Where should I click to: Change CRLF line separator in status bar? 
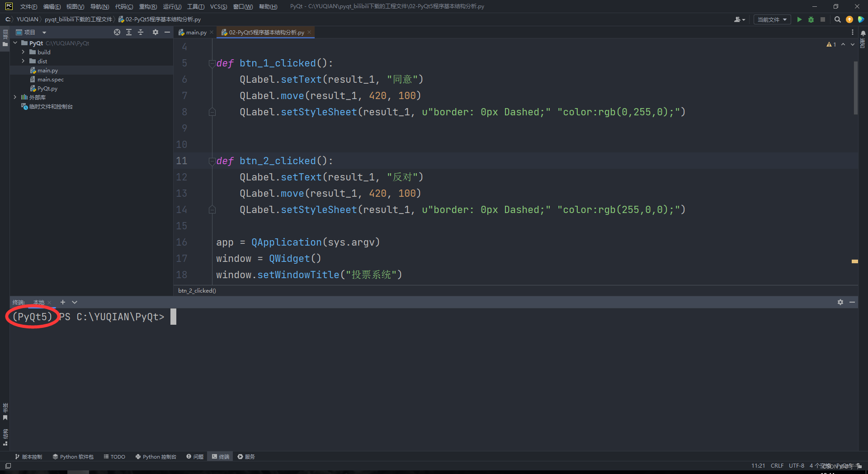tap(777, 466)
